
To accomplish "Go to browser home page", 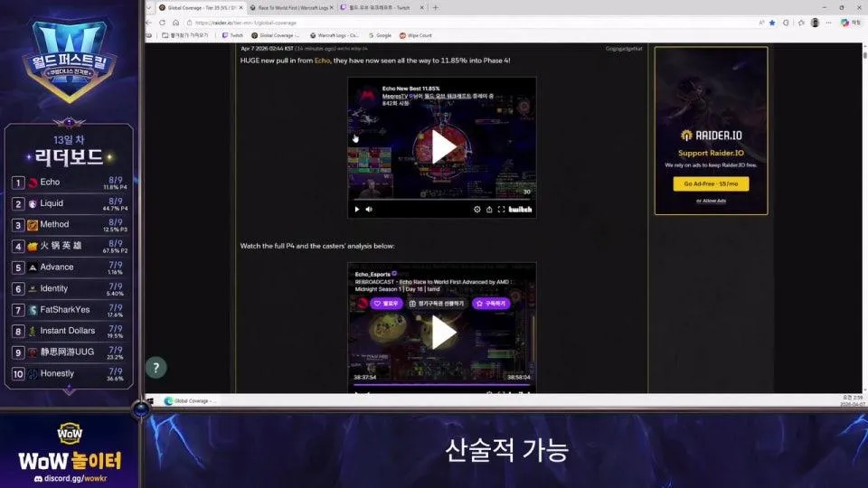I will click(x=175, y=23).
